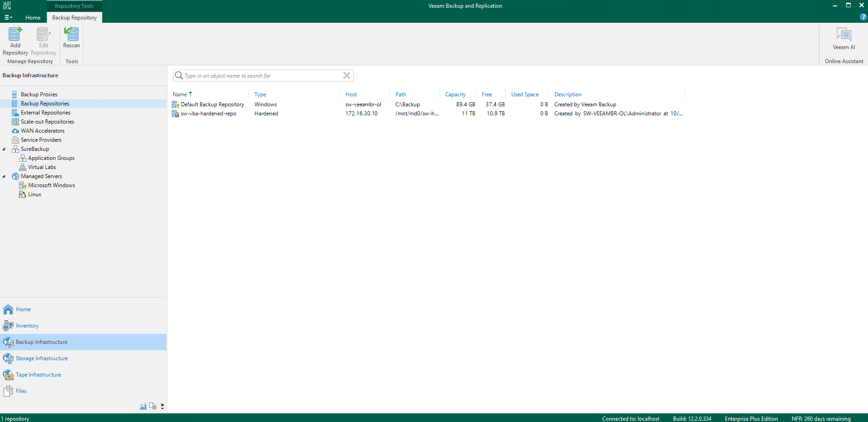Open the Backup Infrastructure view

coord(83,342)
